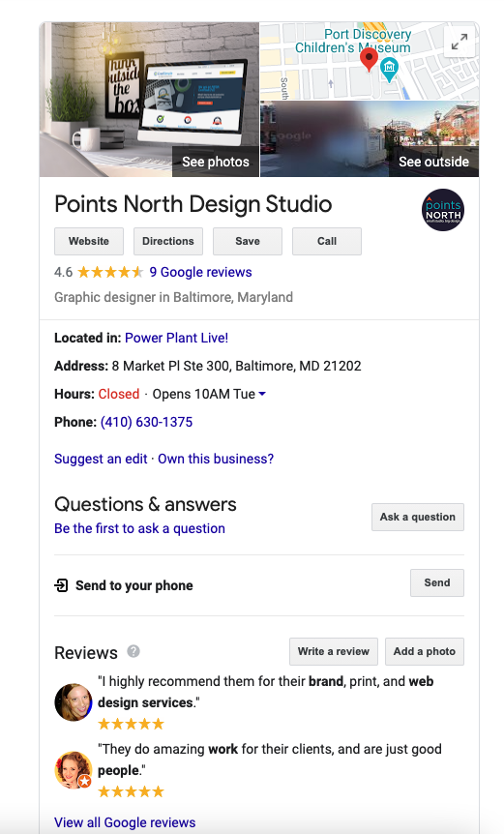
Task: Click the Port Discovery Children's Museum marker icon
Action: [x=389, y=69]
